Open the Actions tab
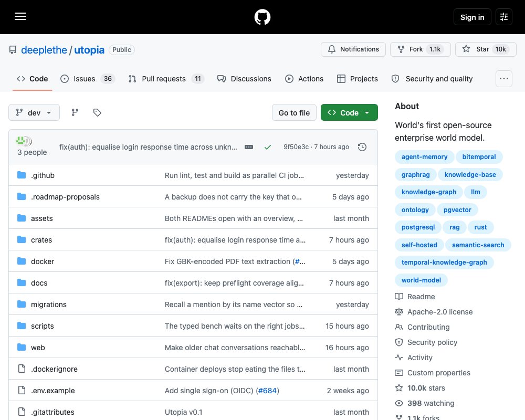This screenshot has height=420, width=525. click(x=304, y=79)
